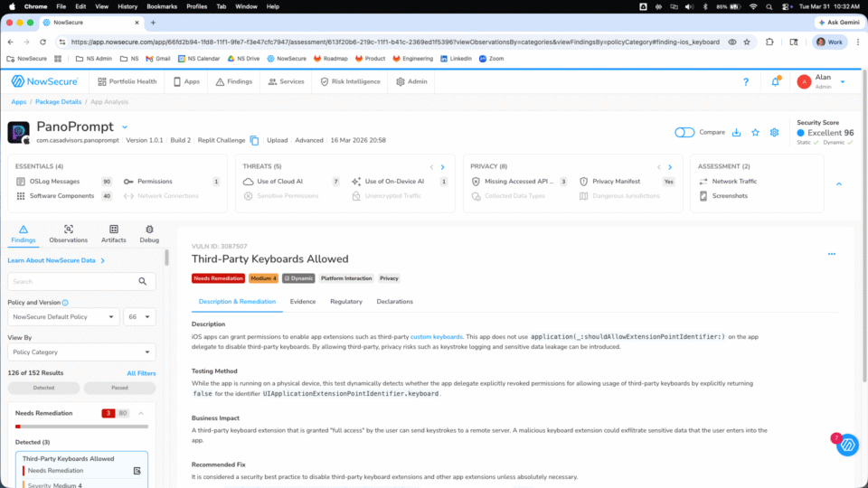Go back in browser history

click(x=11, y=42)
